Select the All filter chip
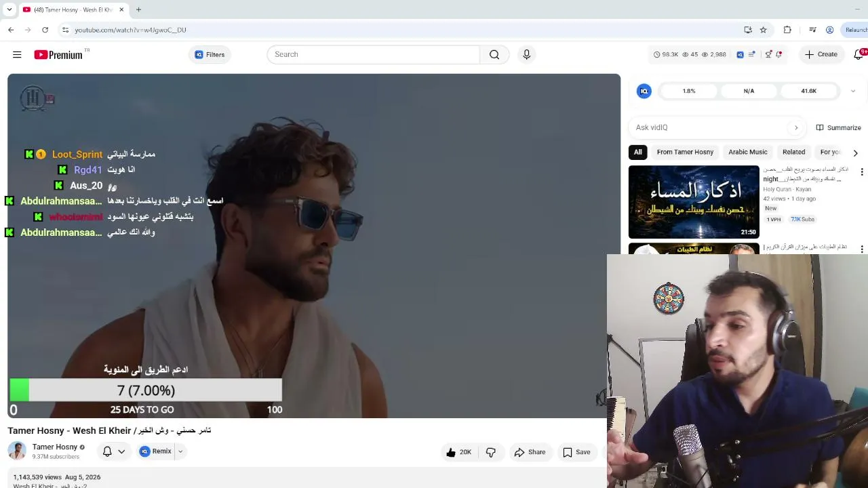Screen dimensions: 868x488 [637, 152]
